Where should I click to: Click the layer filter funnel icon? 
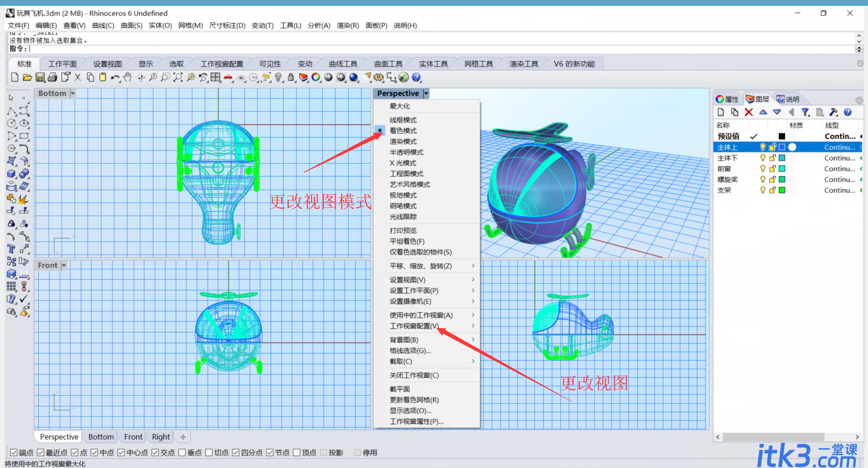pyautogui.click(x=806, y=112)
